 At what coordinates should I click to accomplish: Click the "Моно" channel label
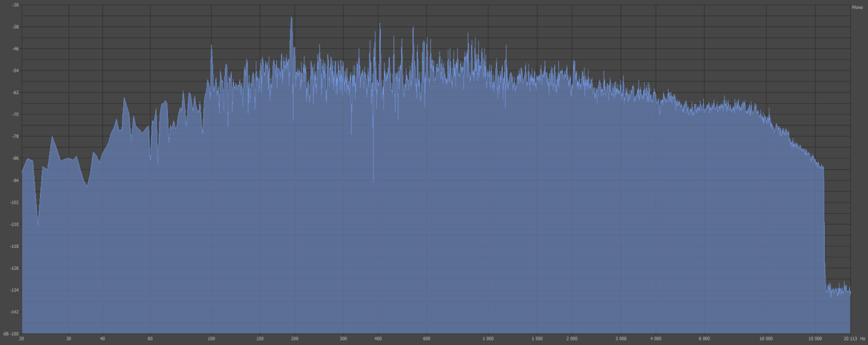point(857,7)
